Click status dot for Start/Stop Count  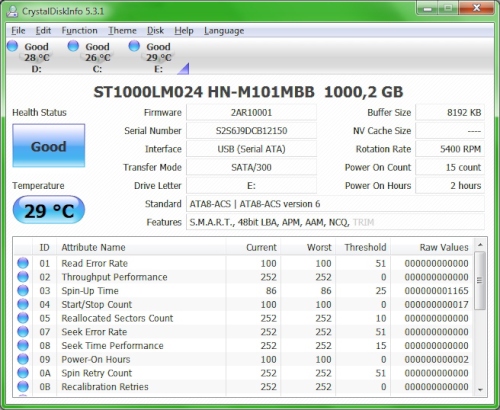point(23,304)
